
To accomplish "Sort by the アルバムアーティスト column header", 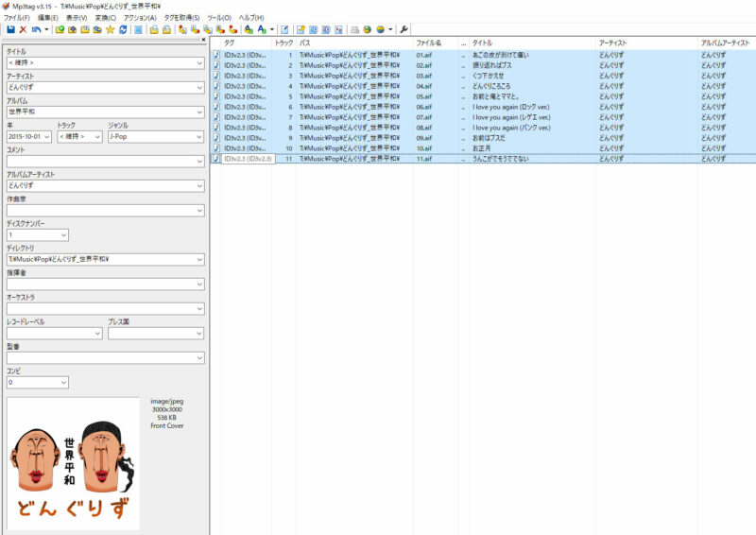I will coord(725,43).
